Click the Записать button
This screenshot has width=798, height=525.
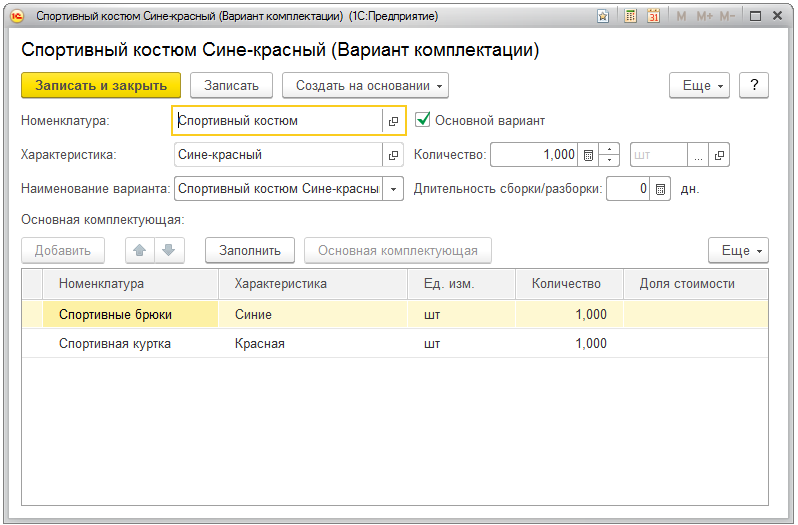(232, 85)
